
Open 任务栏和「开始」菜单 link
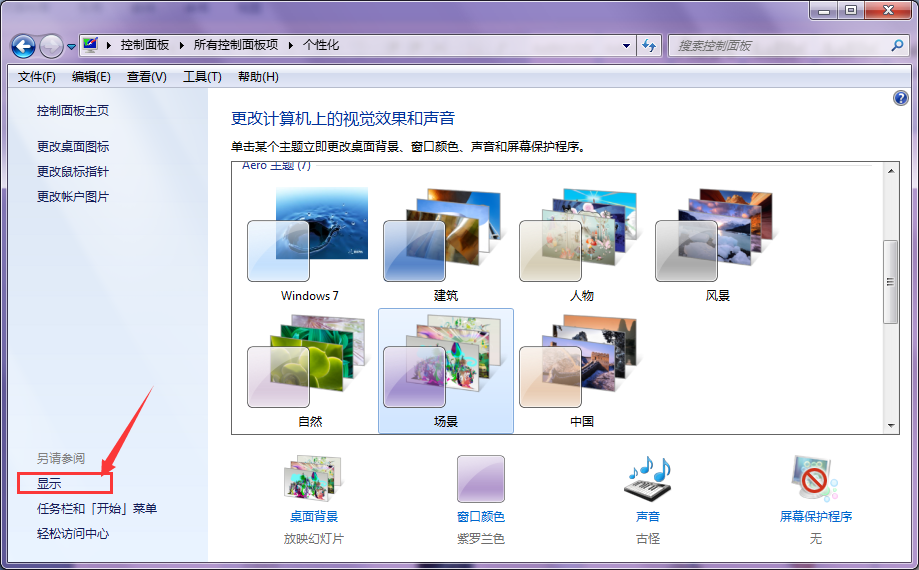pos(97,508)
